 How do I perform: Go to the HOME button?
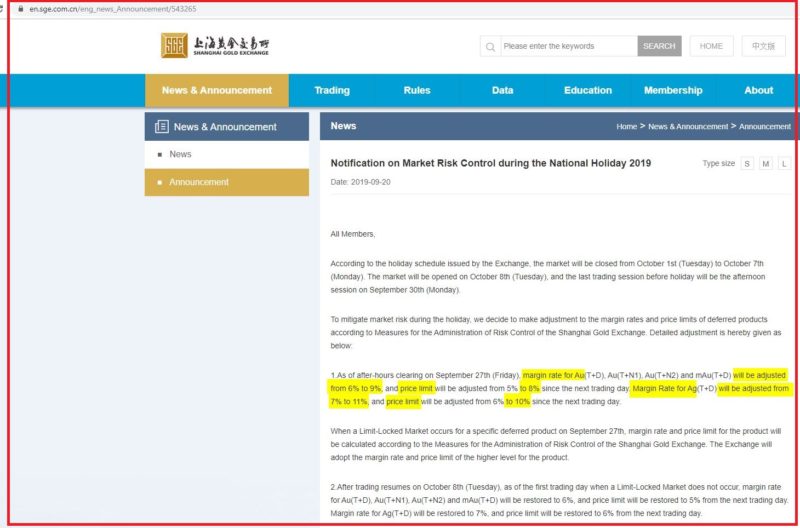[711, 46]
